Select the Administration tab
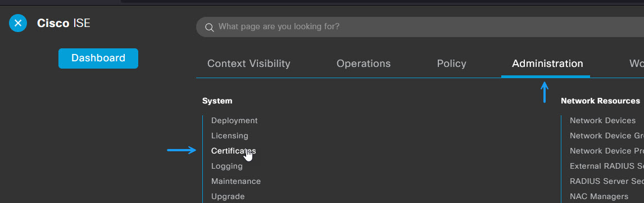Viewport: 644px width, 203px height. coord(547,64)
